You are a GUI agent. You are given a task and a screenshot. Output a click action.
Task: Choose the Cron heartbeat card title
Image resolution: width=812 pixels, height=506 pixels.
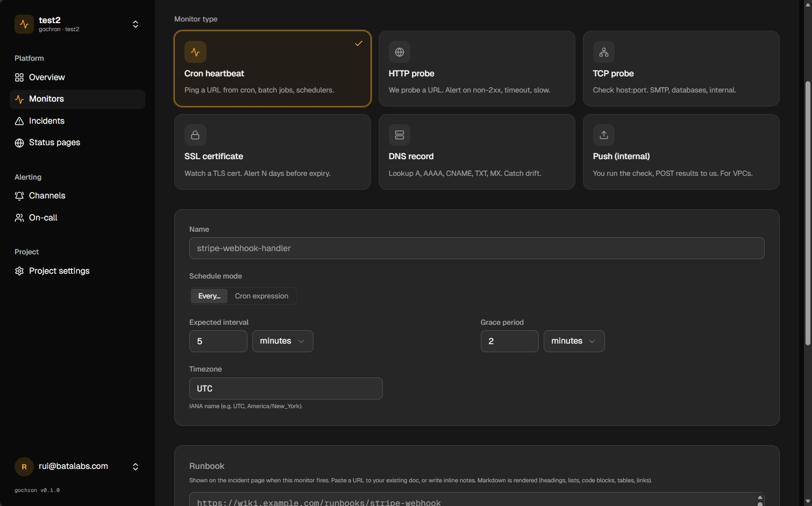coord(214,74)
